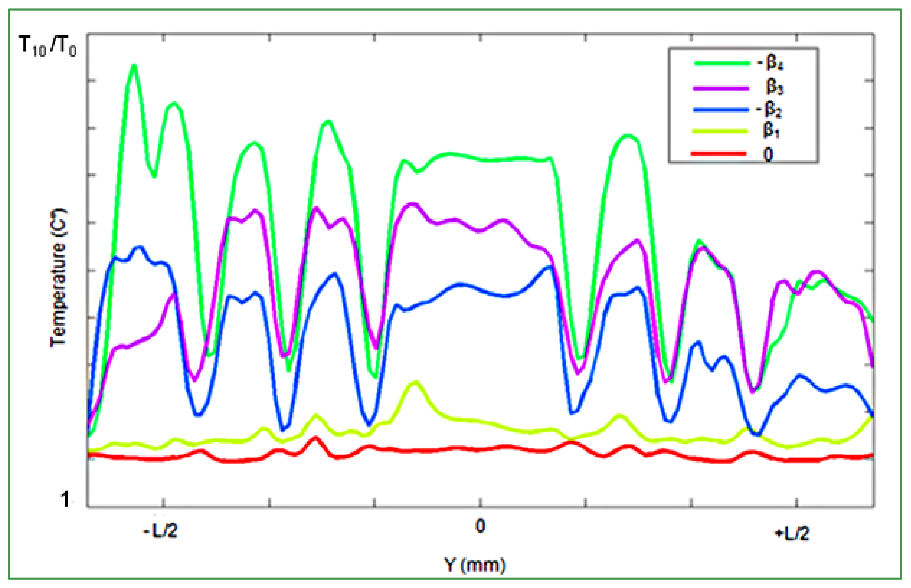
Task: Click the -β4 legend label text
Action: pyautogui.click(x=770, y=63)
